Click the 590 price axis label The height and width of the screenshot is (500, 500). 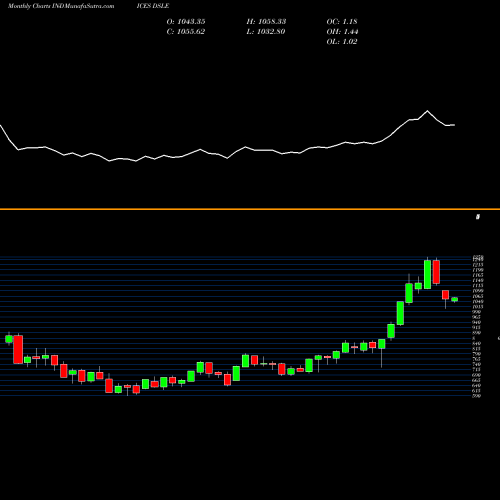[477, 396]
